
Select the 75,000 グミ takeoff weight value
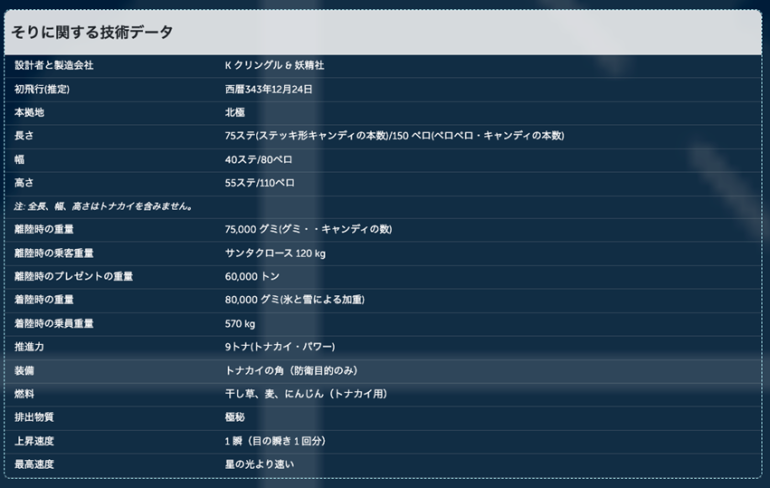308,229
